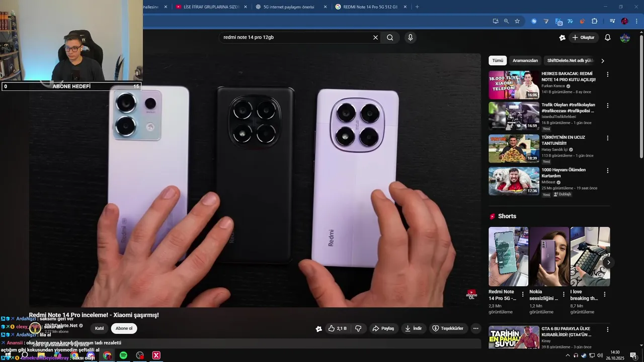Open Türkiye'nin En Ucuz Tantunisi thumbnail
This screenshot has width=644, height=362.
click(514, 148)
